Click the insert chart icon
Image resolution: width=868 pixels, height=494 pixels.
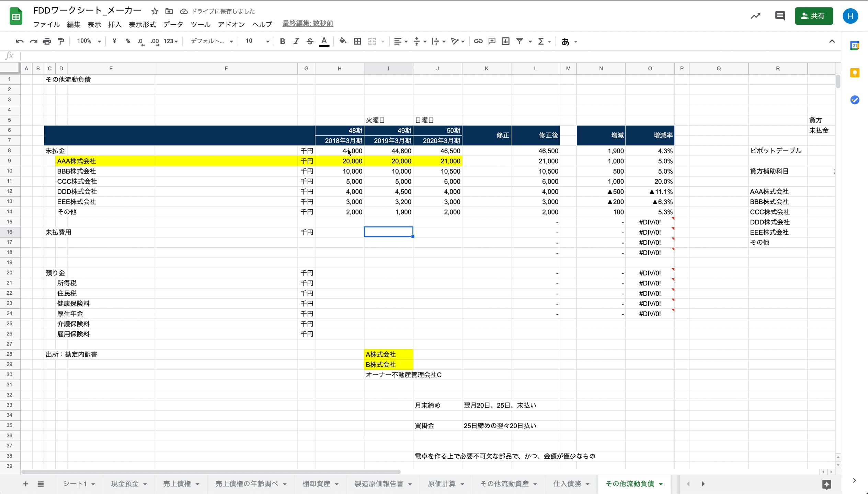pos(505,41)
